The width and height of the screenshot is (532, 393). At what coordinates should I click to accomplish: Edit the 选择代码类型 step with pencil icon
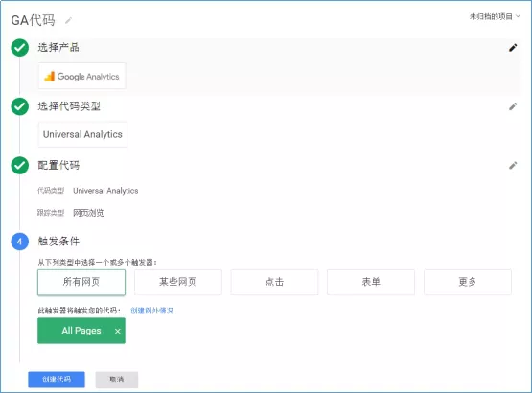[x=513, y=106]
